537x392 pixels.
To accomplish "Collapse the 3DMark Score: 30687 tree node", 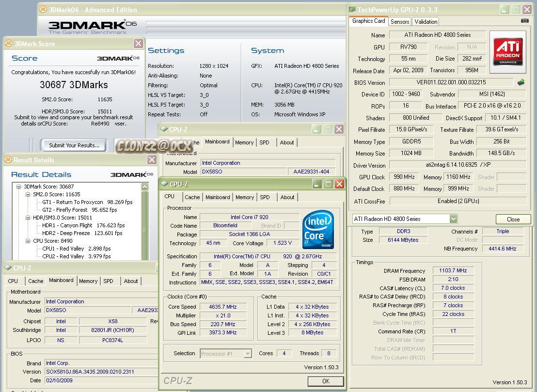I will (x=18, y=187).
